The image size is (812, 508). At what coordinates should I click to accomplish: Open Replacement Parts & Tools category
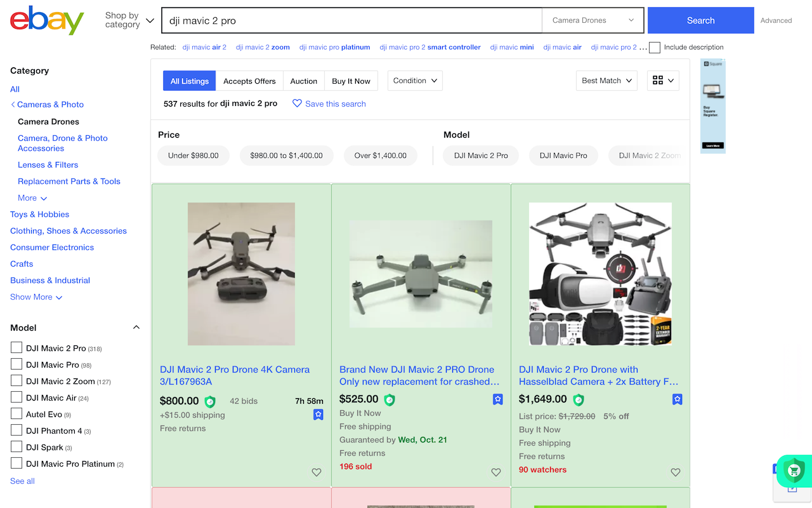coord(69,182)
